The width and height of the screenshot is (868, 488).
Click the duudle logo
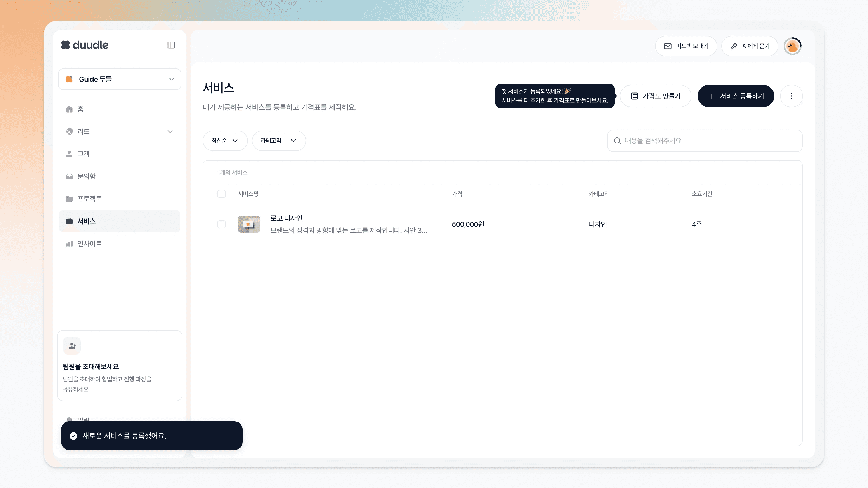[x=85, y=45]
